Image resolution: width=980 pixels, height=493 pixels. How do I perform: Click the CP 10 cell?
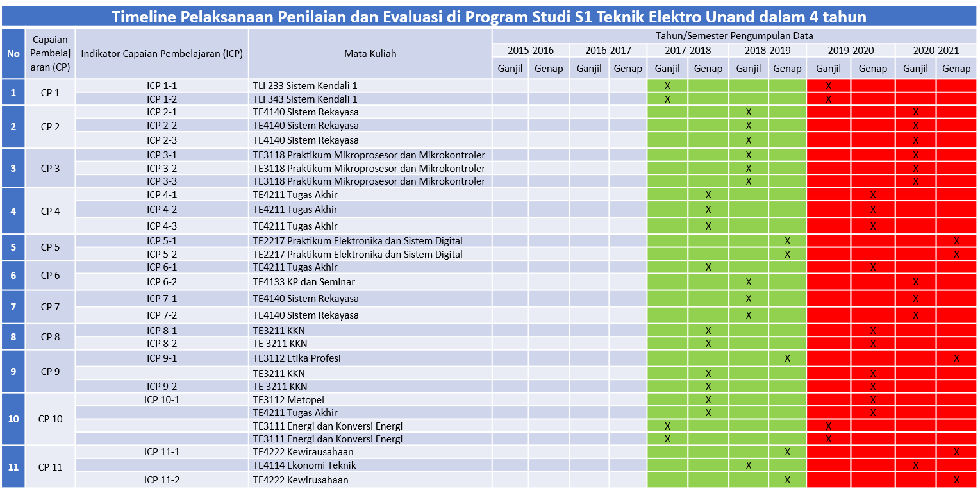50,419
